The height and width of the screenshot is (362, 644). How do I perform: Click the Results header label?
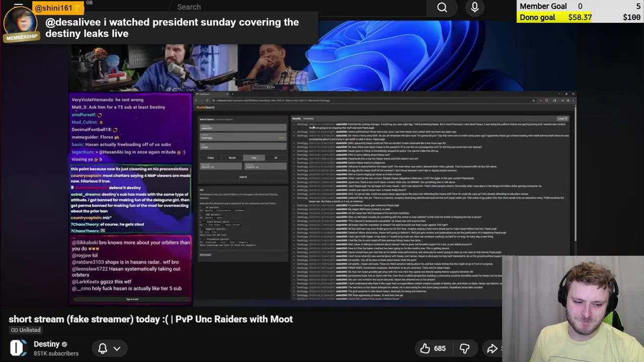click(297, 119)
